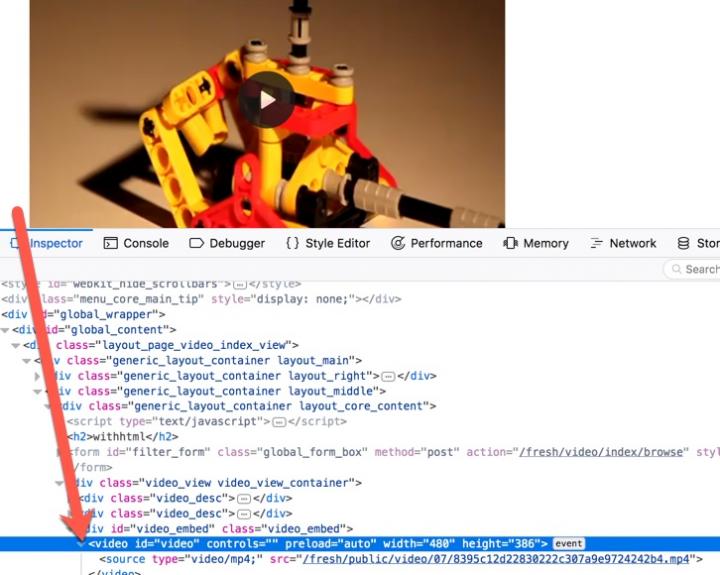Switch to the Style Editor tab
This screenshot has height=575, width=720.
coord(328,243)
